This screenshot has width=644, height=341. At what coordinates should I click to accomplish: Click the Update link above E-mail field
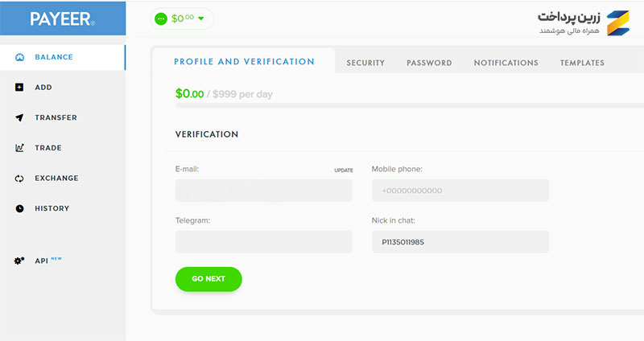(x=344, y=170)
